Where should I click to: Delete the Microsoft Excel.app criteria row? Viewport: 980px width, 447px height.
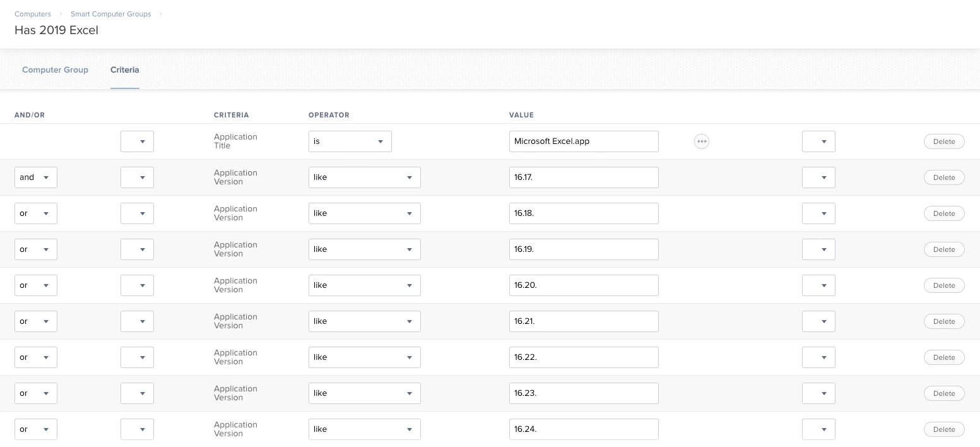[944, 141]
